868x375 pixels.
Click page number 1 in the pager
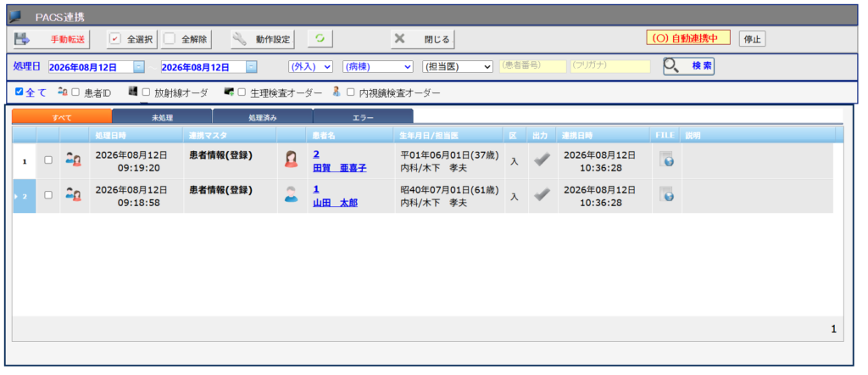click(x=834, y=329)
